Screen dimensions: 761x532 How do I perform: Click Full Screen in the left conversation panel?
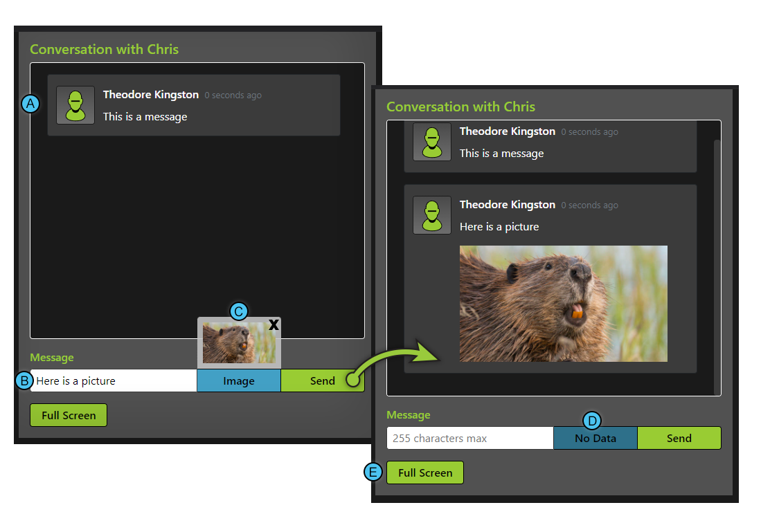coord(69,415)
